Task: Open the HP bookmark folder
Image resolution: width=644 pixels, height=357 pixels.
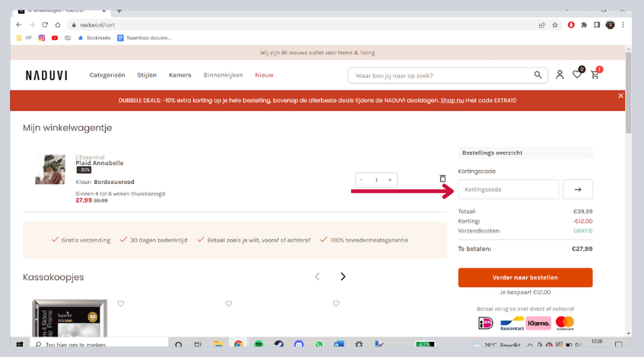Action: [24, 38]
